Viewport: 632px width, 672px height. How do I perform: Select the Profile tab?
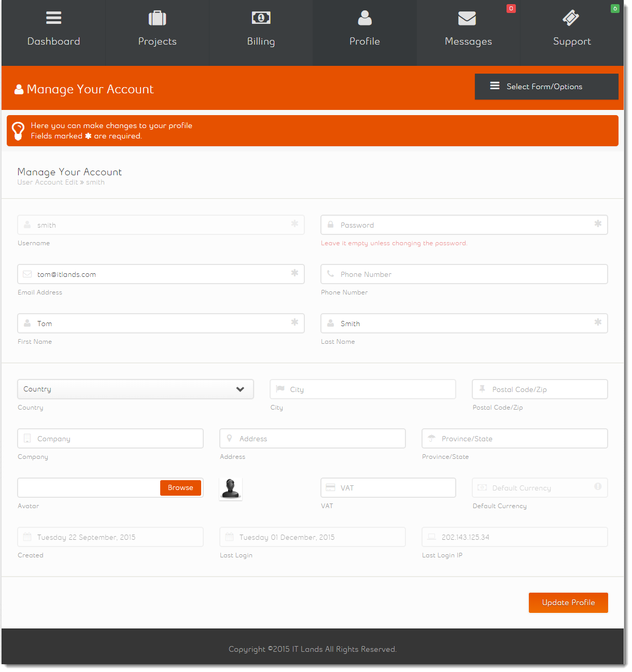tap(364, 33)
